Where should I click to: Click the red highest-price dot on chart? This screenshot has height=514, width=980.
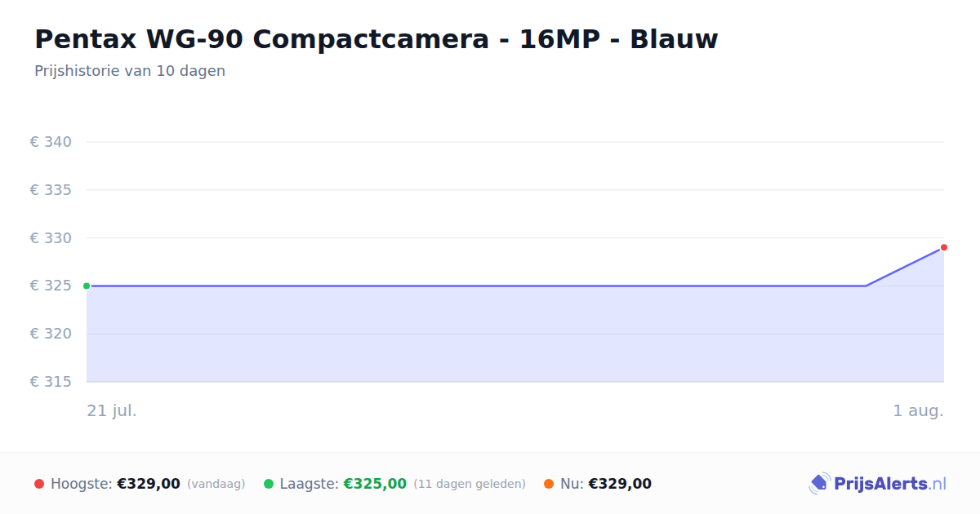point(943,247)
